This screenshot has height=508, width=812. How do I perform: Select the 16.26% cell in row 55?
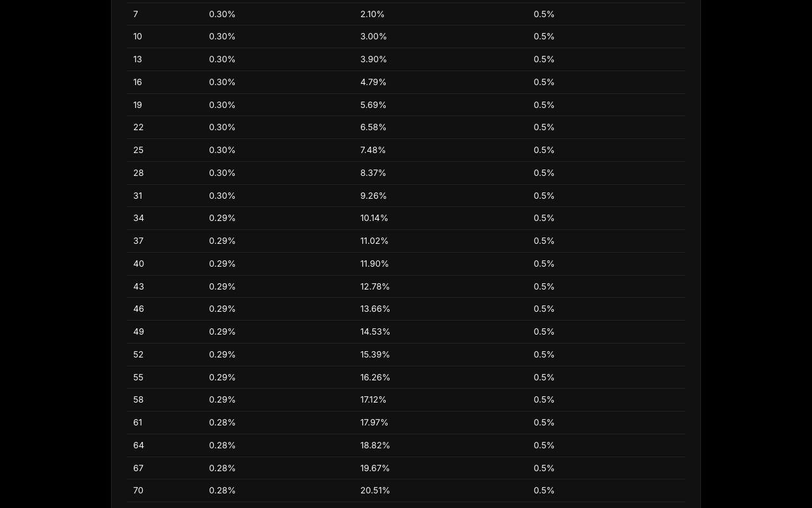click(x=375, y=377)
